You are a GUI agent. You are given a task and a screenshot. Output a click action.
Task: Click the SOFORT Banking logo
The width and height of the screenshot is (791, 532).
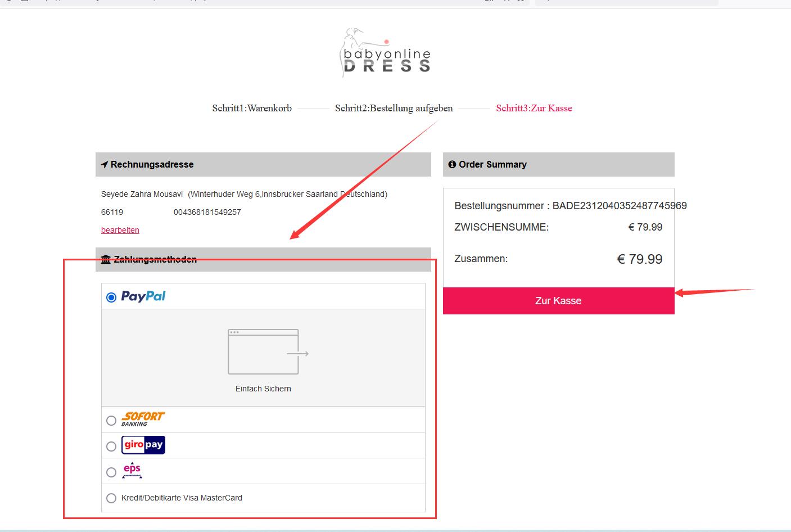pos(143,419)
